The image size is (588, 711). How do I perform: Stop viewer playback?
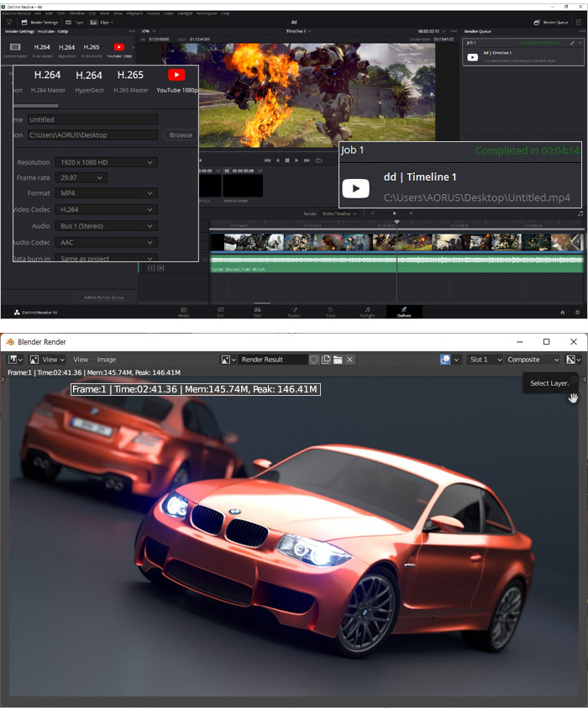click(x=287, y=161)
